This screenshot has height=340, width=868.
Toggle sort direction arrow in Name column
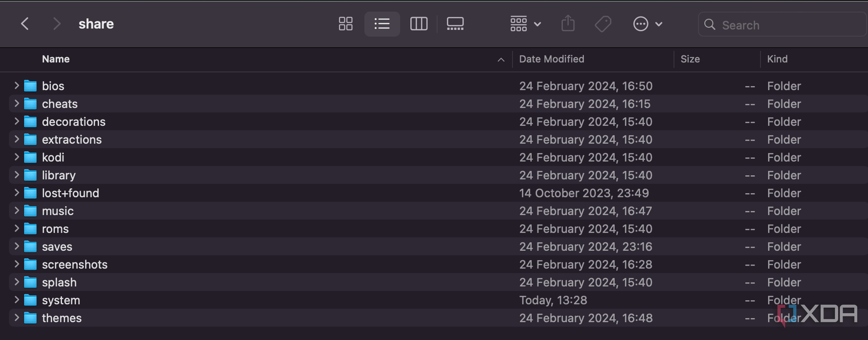pos(501,59)
